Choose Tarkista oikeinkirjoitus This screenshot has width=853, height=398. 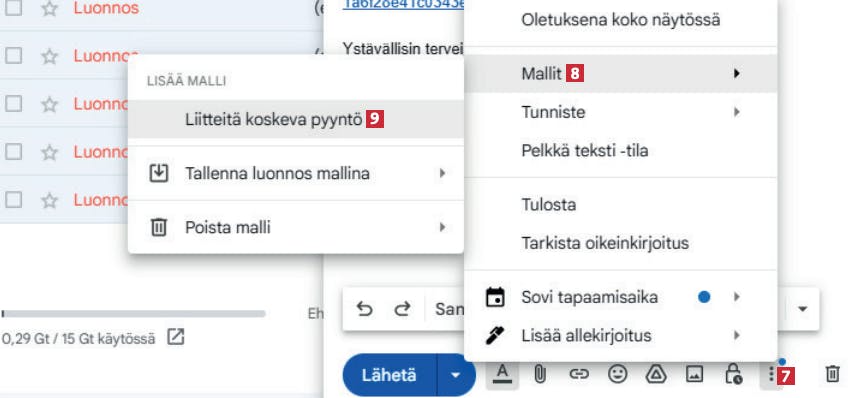(x=620, y=242)
